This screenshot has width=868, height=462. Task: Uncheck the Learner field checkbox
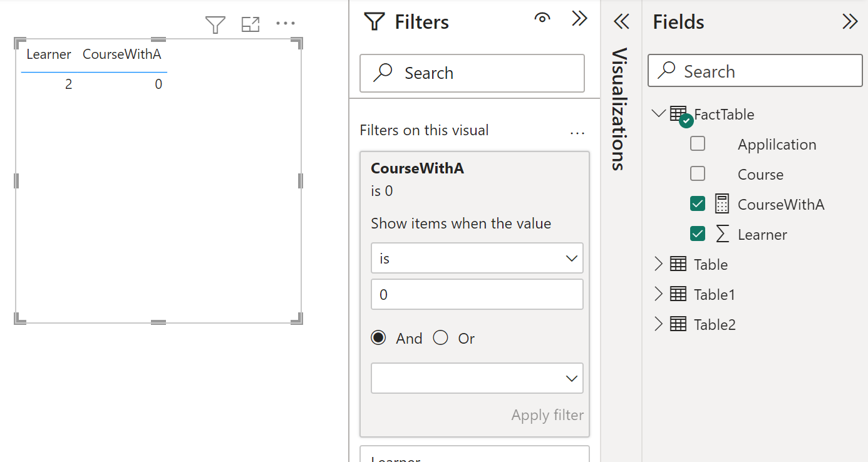(x=698, y=234)
